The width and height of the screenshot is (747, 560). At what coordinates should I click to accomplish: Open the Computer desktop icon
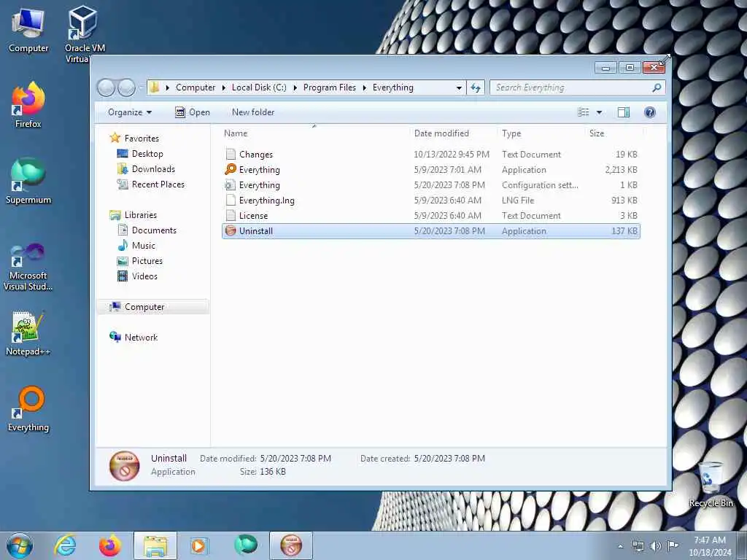coord(28,30)
